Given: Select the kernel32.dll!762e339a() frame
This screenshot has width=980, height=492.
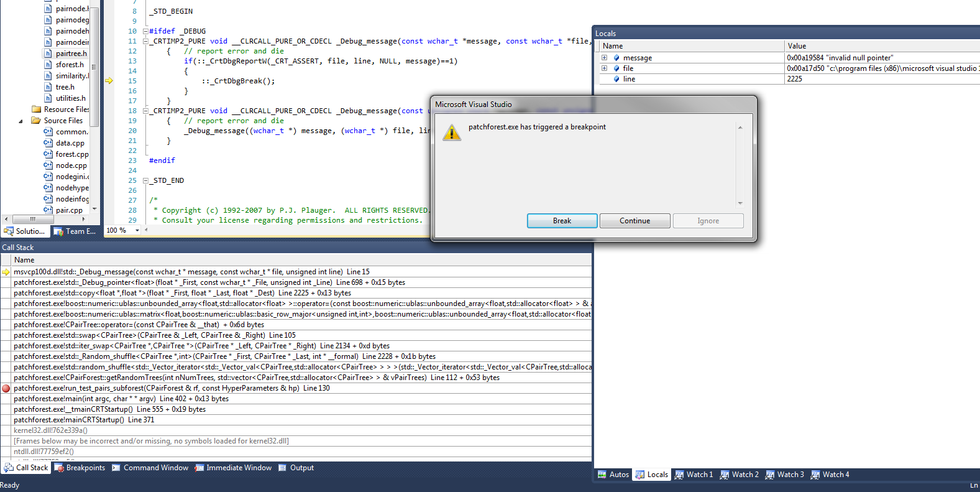Looking at the screenshot, I should pyautogui.click(x=296, y=430).
